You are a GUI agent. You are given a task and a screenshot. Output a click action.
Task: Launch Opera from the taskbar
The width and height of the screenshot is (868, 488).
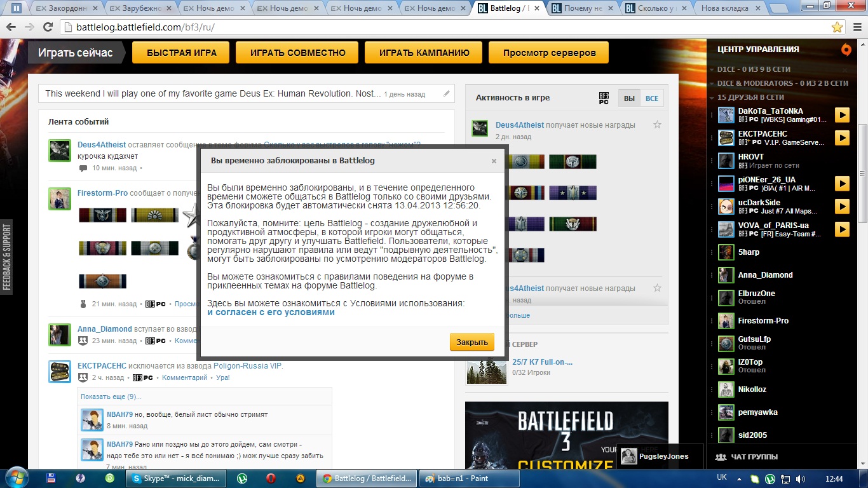271,478
